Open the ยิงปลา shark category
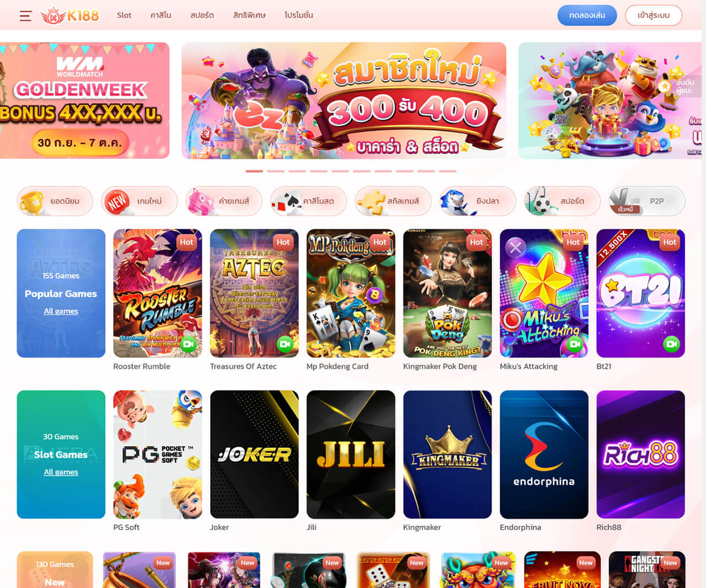The width and height of the screenshot is (706, 588). [478, 201]
